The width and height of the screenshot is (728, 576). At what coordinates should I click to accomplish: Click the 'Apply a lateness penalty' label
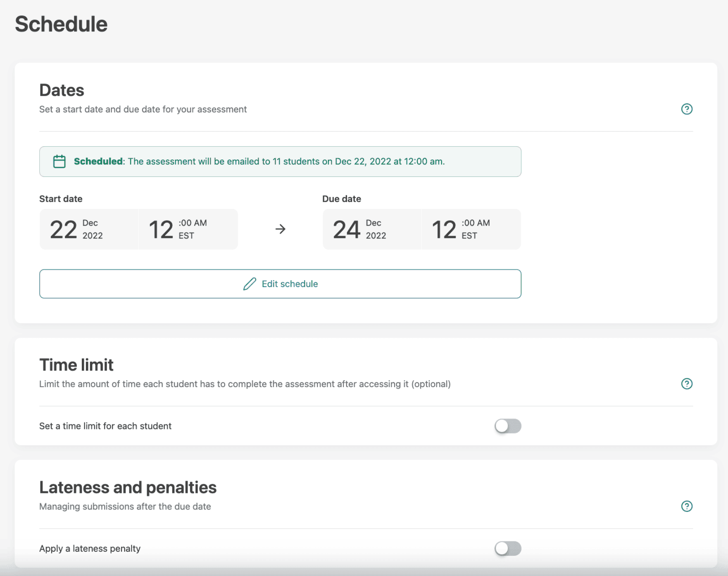pyautogui.click(x=90, y=549)
